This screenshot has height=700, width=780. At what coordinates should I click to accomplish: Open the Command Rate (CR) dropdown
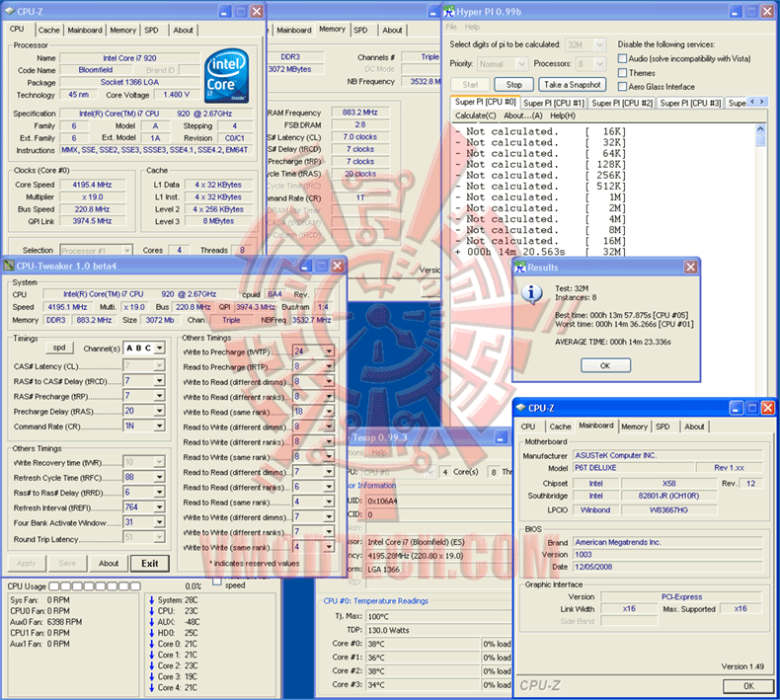pyautogui.click(x=159, y=426)
